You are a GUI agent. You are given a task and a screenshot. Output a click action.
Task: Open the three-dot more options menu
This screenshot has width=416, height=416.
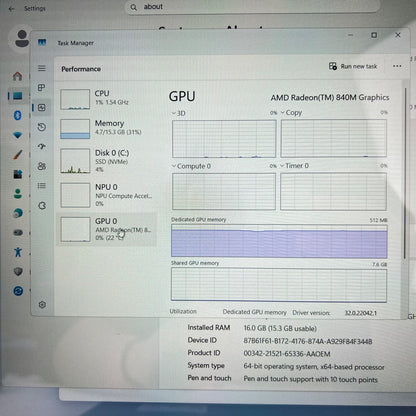(x=397, y=66)
